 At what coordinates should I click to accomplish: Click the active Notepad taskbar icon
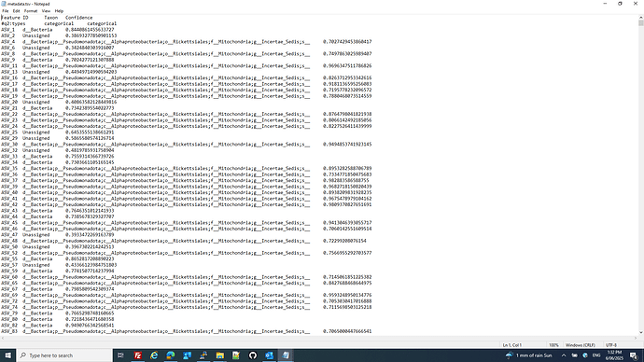pyautogui.click(x=286, y=355)
